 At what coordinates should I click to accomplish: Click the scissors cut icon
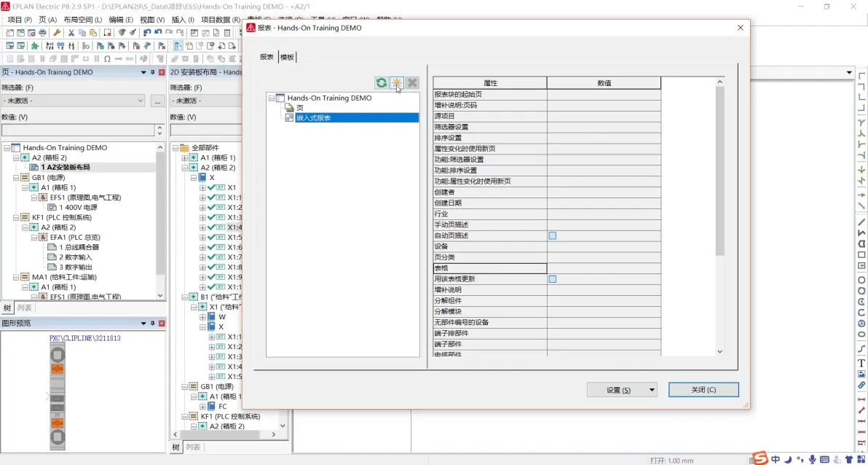click(x=71, y=33)
